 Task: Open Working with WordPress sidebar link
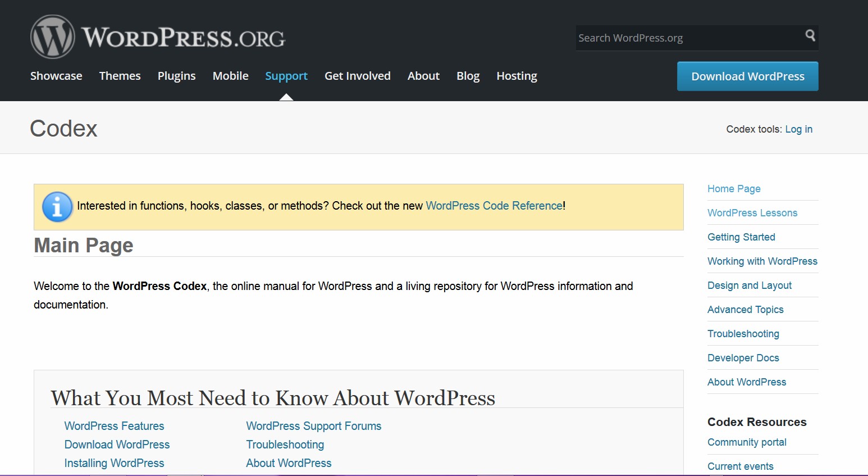click(x=762, y=261)
